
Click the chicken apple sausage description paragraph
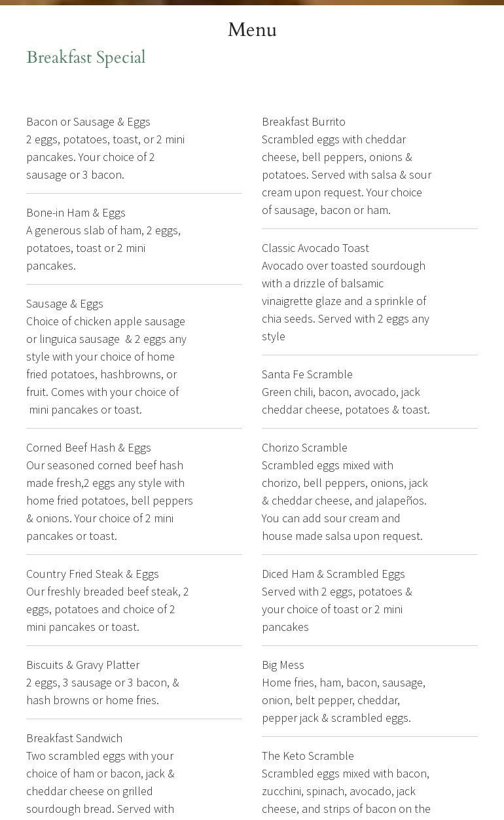[x=107, y=365]
